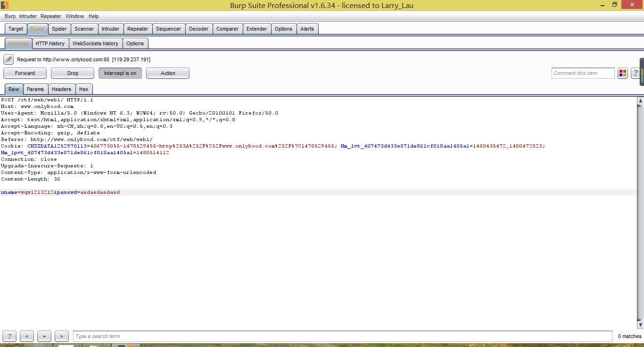Switch to the Repeater main tab
The height and width of the screenshot is (347, 644).
point(138,29)
